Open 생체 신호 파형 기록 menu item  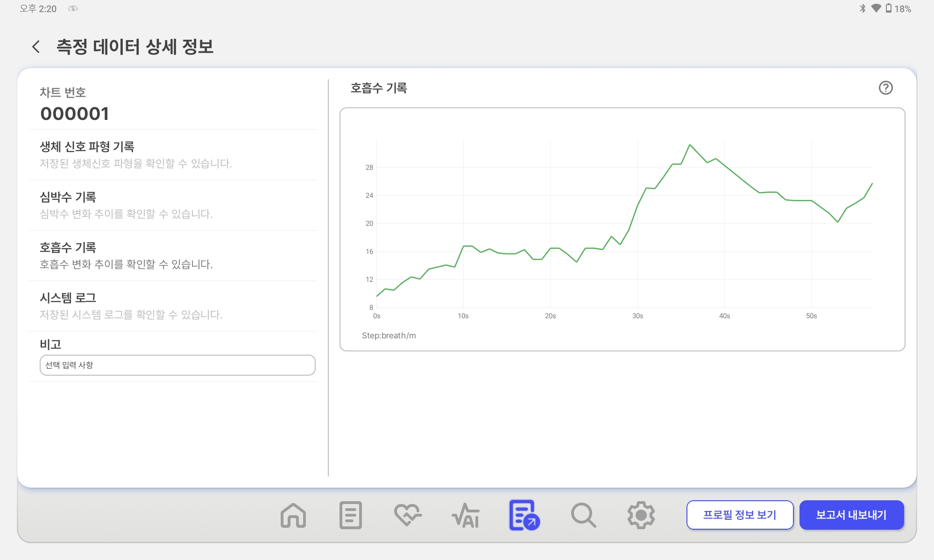point(173,155)
